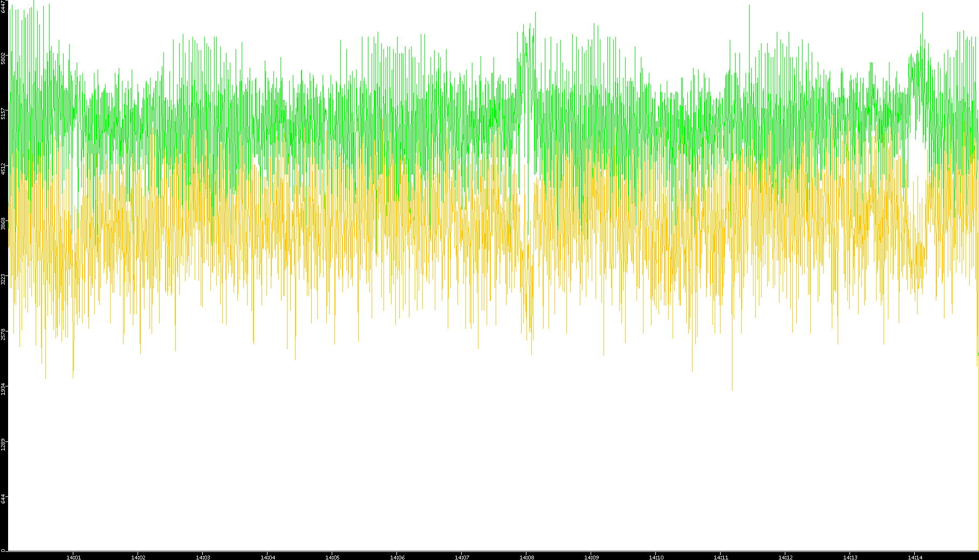Pick the 14:12 time axis label

click(x=785, y=557)
